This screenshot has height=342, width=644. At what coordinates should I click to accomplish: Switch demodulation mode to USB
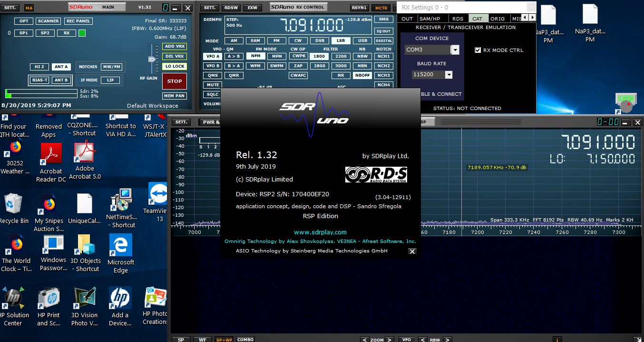point(362,41)
